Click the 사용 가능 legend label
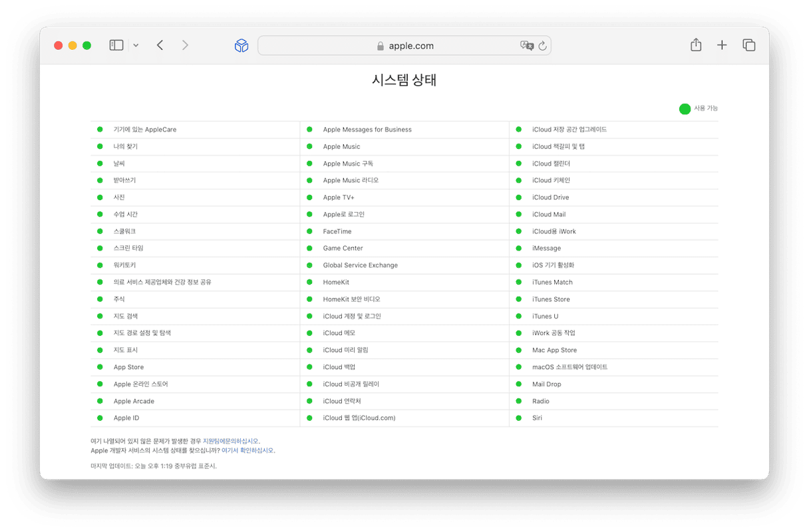The image size is (809, 532). pyautogui.click(x=706, y=108)
